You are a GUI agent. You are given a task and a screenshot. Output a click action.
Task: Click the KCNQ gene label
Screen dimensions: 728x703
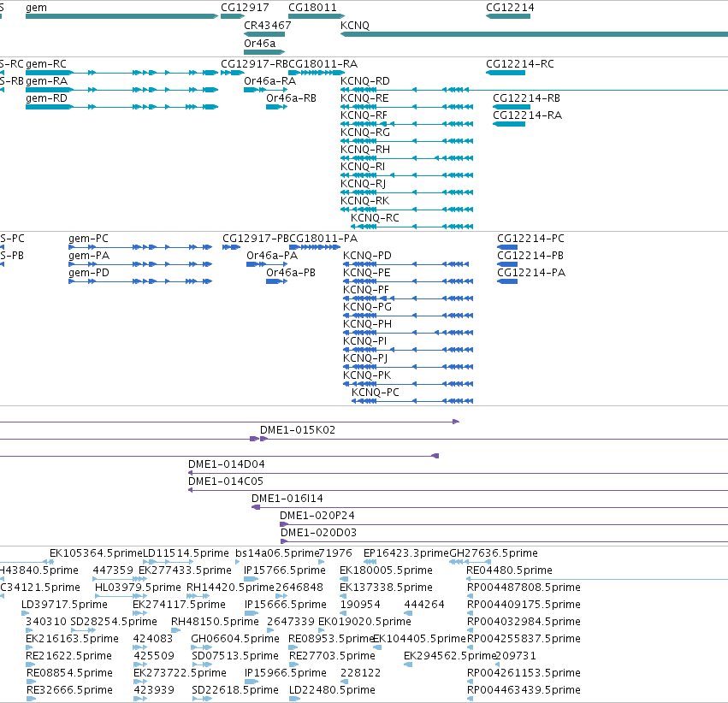pos(355,26)
